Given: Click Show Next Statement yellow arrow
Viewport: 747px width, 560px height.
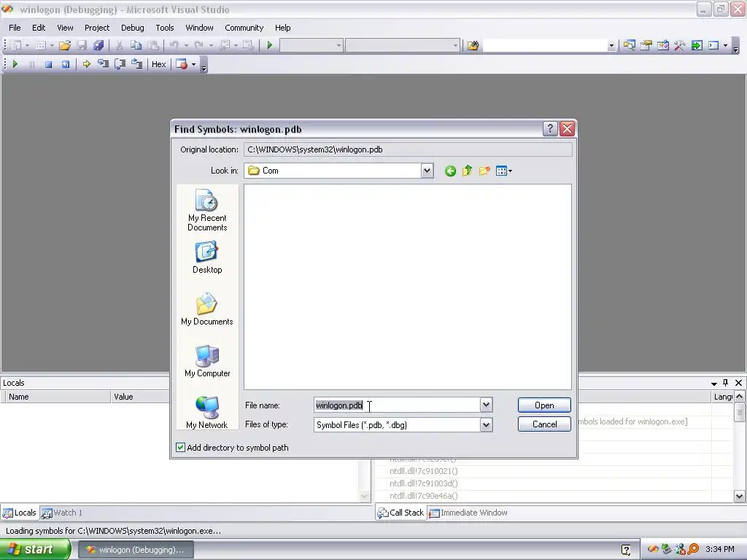Looking at the screenshot, I should click(x=86, y=64).
